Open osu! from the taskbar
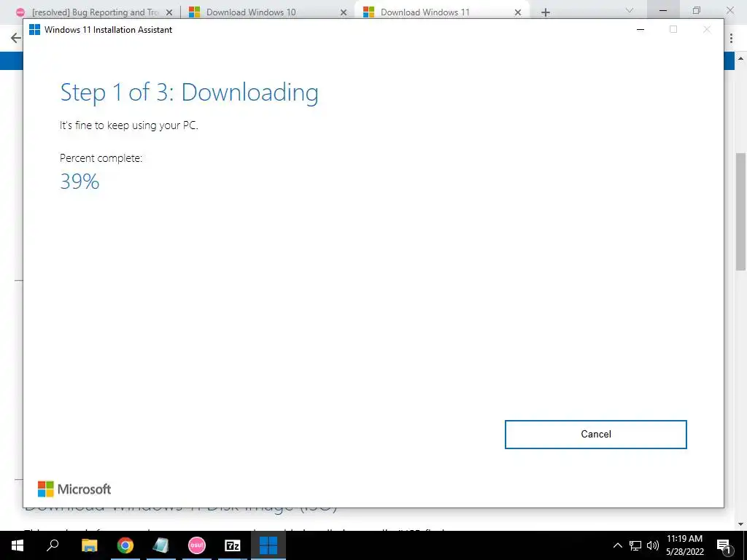The width and height of the screenshot is (747, 560). tap(197, 545)
